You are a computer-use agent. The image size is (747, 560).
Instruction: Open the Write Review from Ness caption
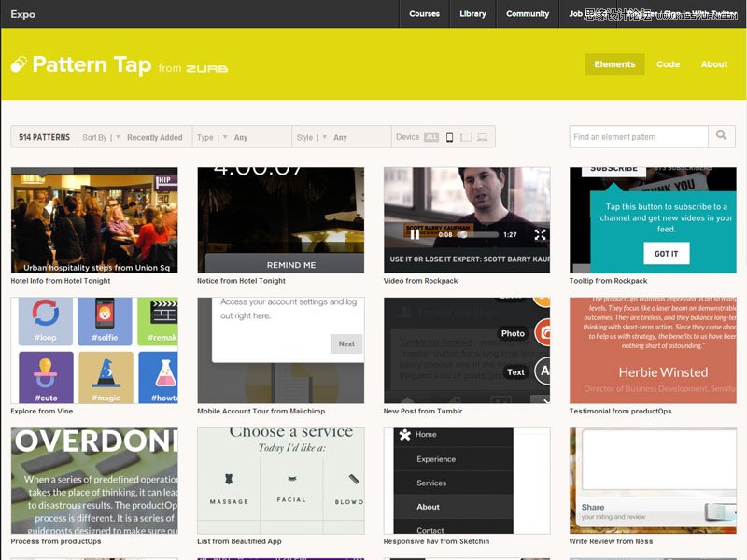coord(611,541)
